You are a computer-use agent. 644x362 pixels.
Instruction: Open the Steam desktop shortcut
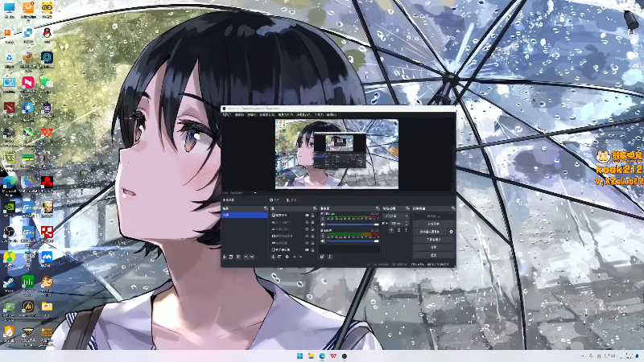[x=9, y=283]
